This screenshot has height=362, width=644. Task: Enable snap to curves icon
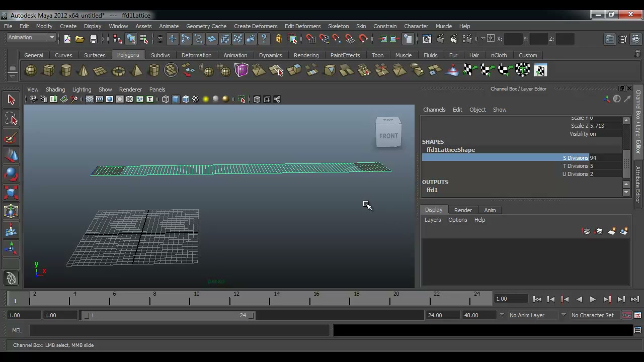click(x=324, y=39)
